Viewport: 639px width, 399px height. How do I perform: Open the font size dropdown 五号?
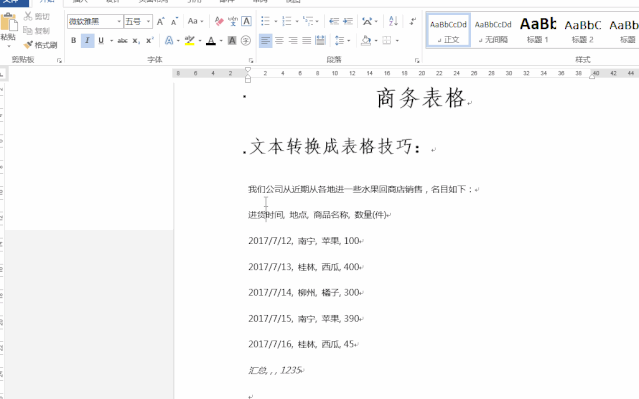[148, 21]
